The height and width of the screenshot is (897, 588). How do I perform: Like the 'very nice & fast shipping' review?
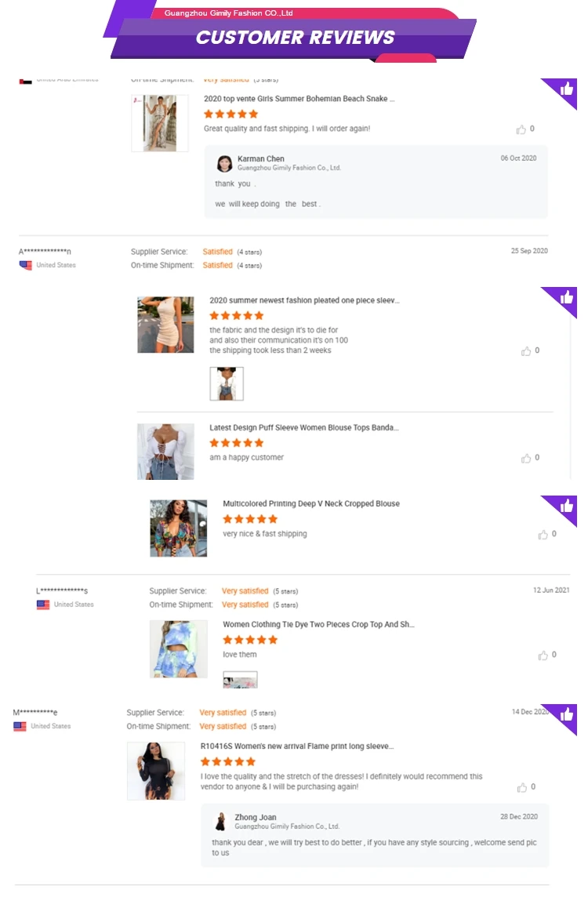543,534
